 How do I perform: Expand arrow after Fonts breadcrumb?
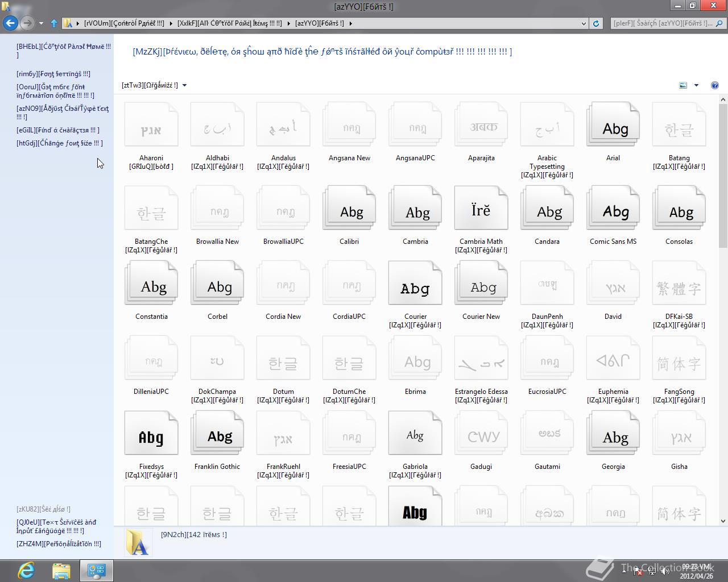350,23
